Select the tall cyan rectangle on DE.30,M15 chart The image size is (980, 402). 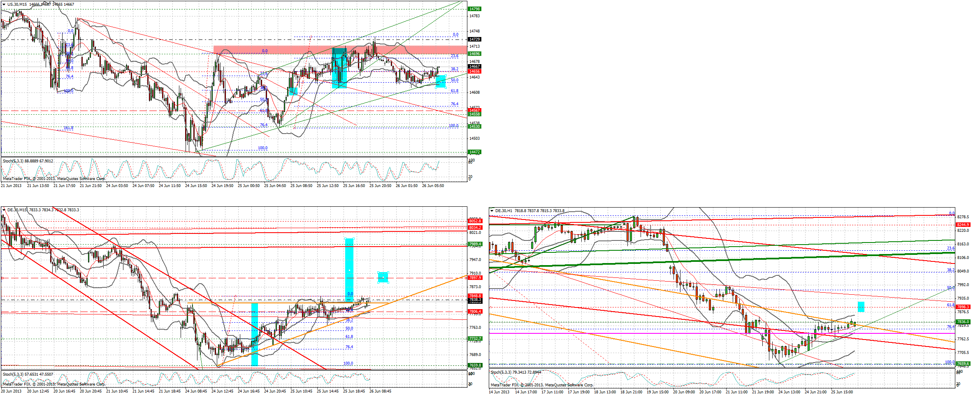(349, 270)
